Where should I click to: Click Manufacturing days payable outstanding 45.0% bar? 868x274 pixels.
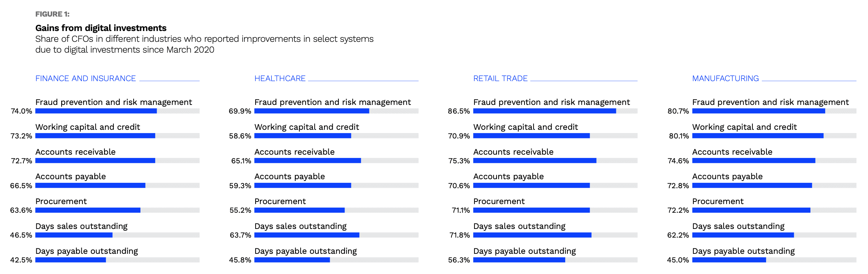point(729,260)
